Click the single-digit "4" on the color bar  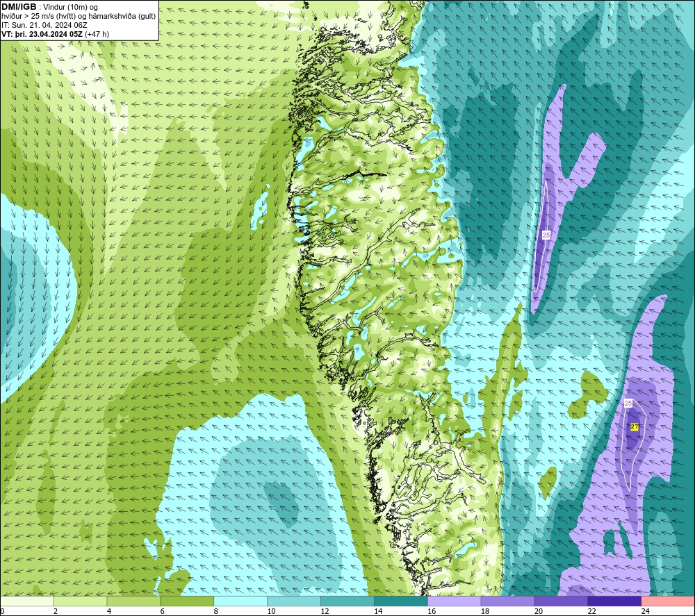pos(109,611)
